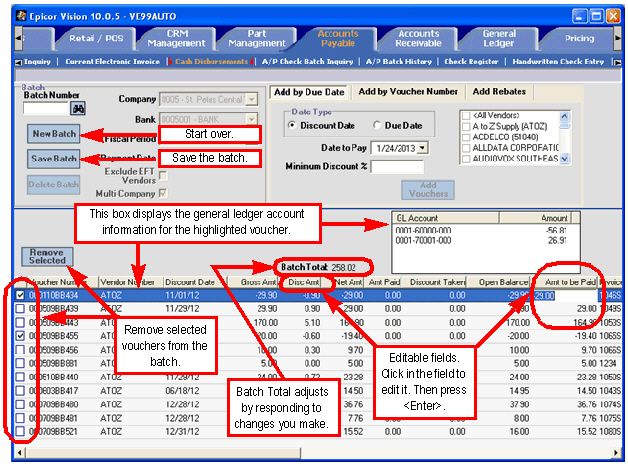Open the Bank dropdown
This screenshot has width=628, height=467.
252,119
